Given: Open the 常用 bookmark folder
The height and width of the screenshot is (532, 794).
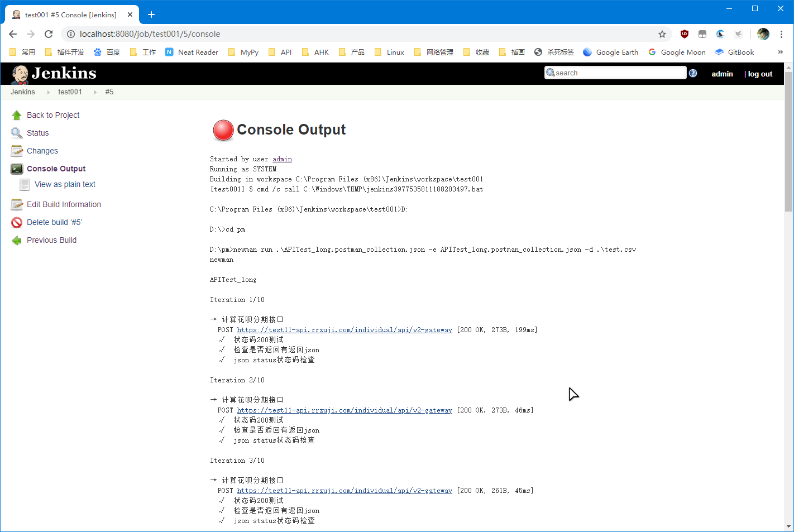Looking at the screenshot, I should pos(22,52).
